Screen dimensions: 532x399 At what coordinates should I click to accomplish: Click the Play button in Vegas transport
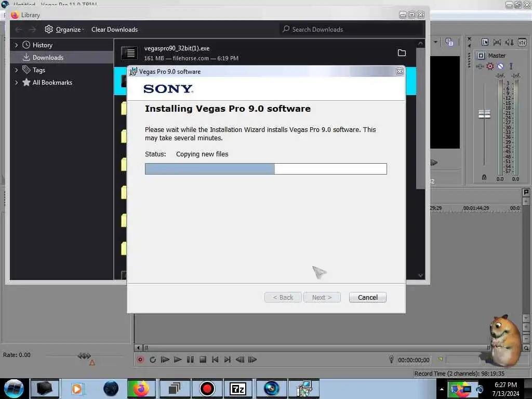pyautogui.click(x=178, y=360)
